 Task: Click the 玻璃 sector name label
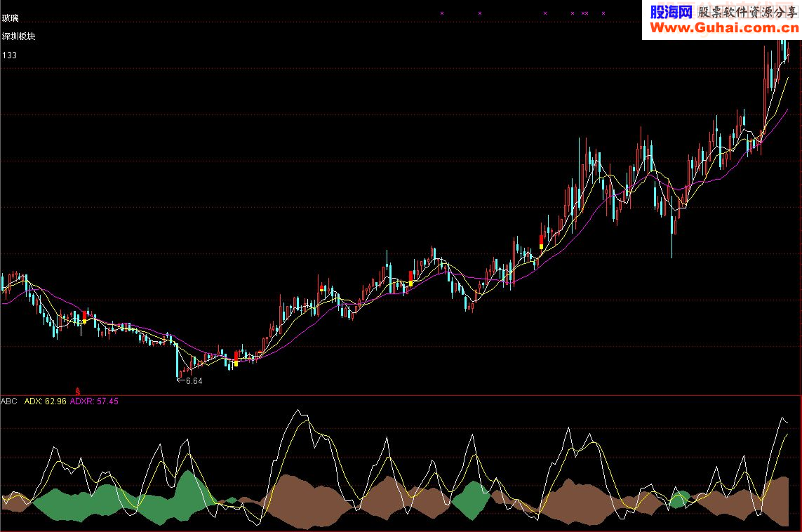point(11,18)
